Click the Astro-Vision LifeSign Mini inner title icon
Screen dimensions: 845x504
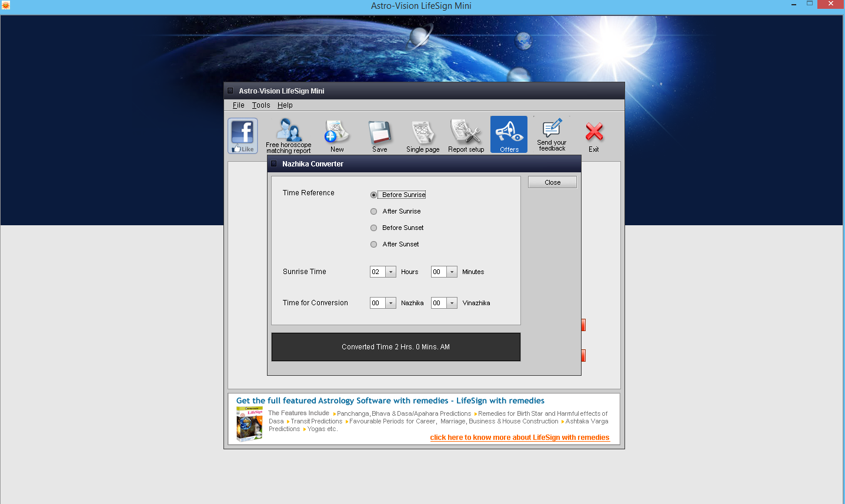point(231,91)
